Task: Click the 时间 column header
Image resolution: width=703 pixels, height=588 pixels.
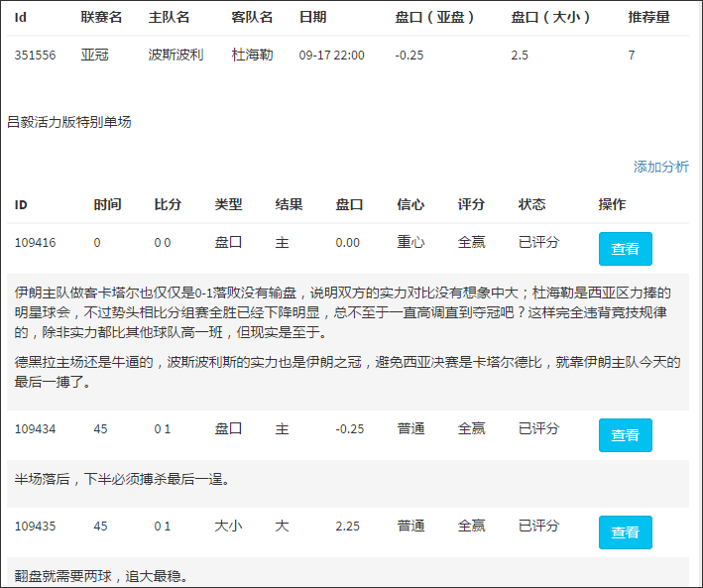Action: click(107, 204)
